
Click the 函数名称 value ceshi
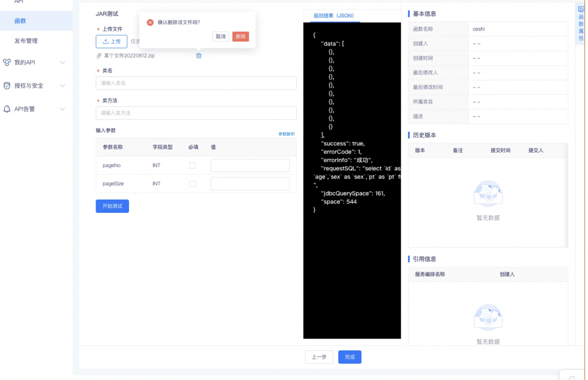point(479,29)
